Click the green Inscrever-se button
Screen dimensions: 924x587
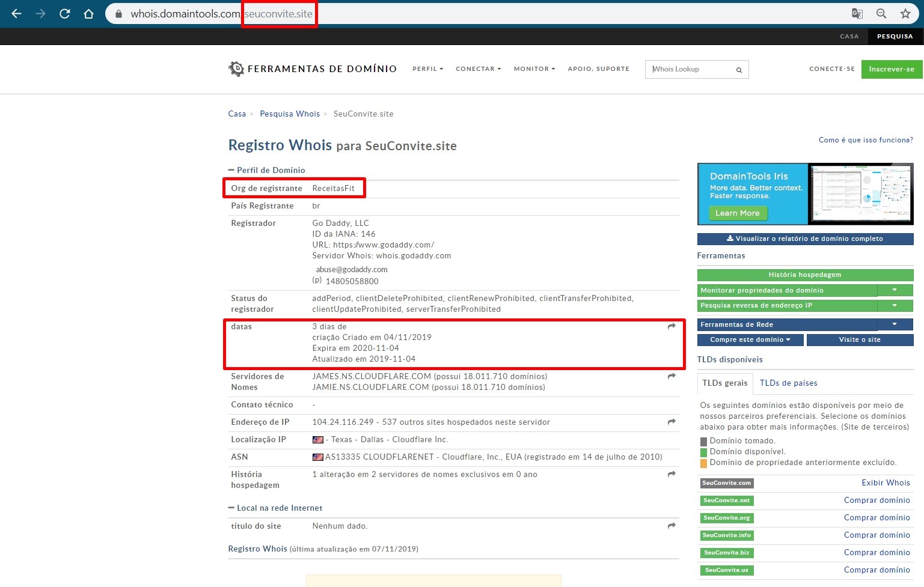(x=892, y=69)
